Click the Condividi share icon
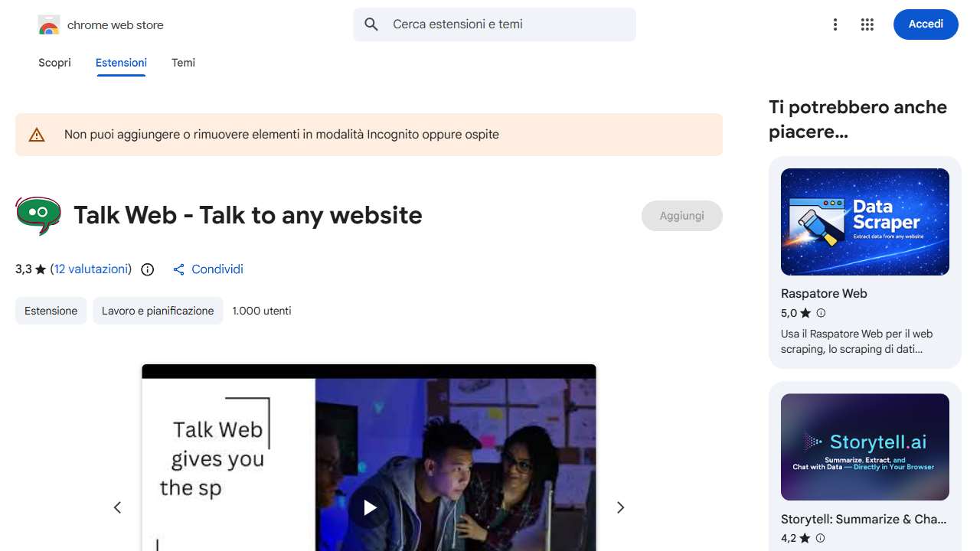 pos(178,269)
